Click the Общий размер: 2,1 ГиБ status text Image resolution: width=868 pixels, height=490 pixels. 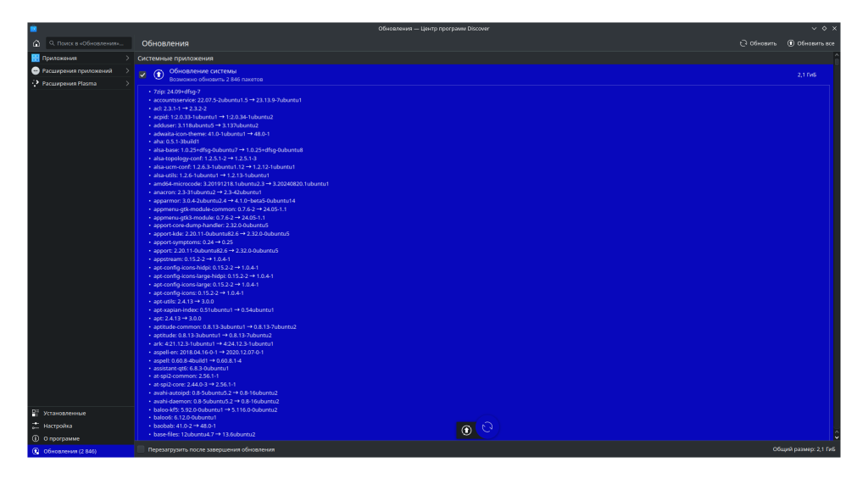coord(804,449)
